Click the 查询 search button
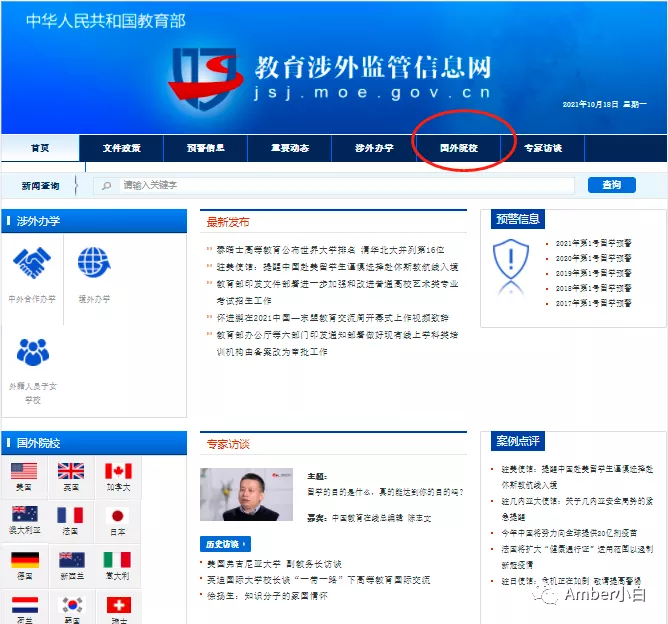This screenshot has width=668, height=624. click(612, 185)
